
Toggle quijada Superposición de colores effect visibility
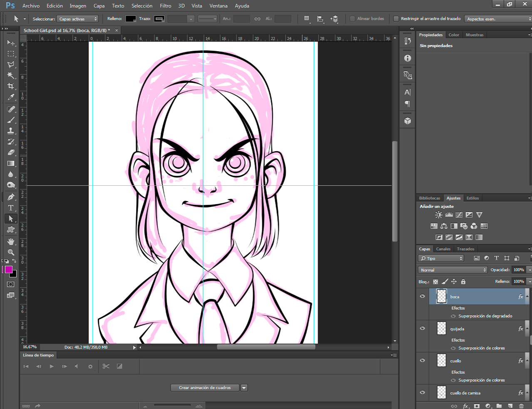[453, 348]
